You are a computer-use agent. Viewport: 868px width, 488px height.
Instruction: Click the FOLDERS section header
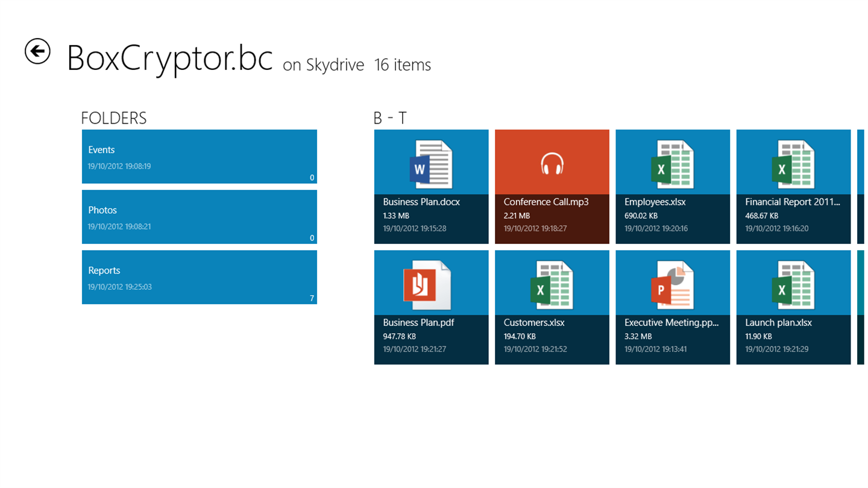(x=114, y=119)
